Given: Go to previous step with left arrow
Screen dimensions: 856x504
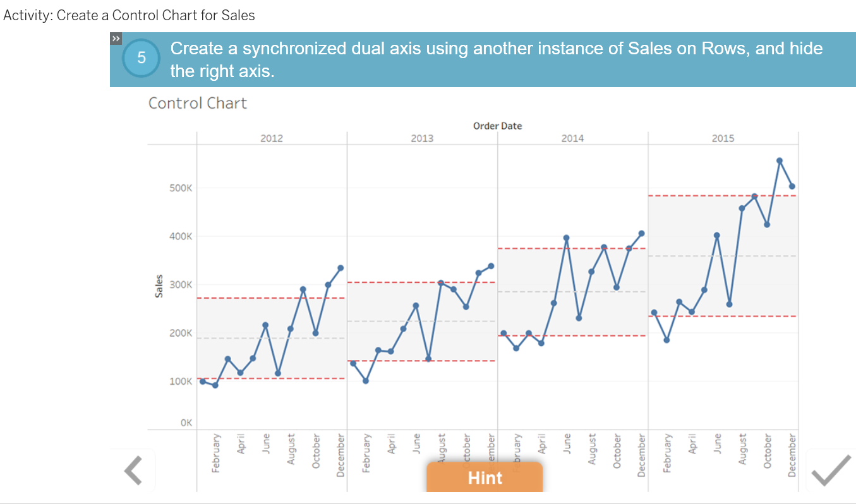Looking at the screenshot, I should 133,471.
